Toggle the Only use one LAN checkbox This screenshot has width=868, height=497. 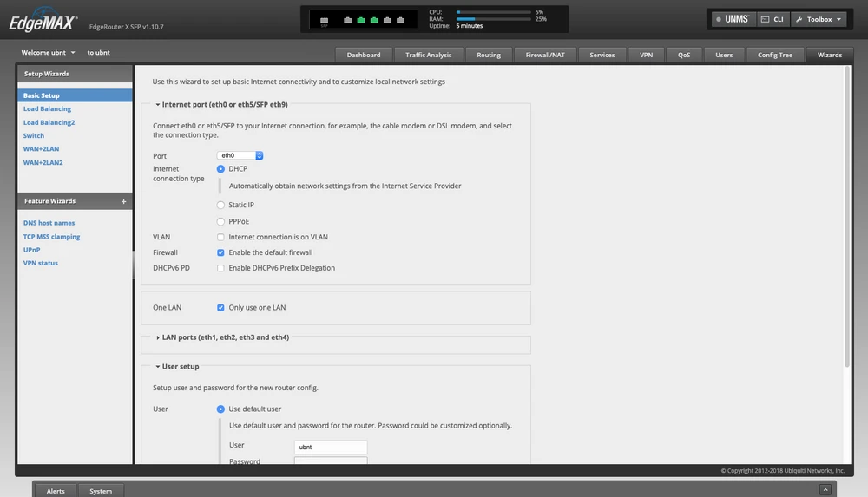click(220, 308)
